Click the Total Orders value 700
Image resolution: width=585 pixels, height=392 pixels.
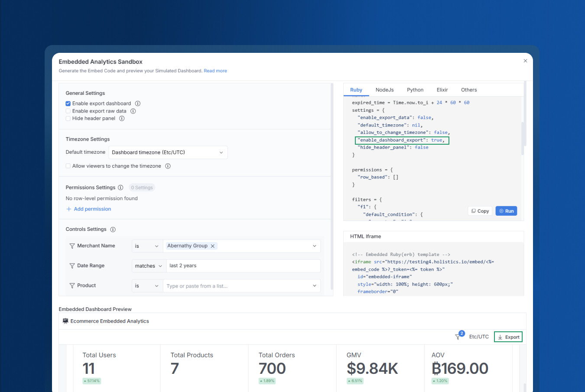[272, 369]
